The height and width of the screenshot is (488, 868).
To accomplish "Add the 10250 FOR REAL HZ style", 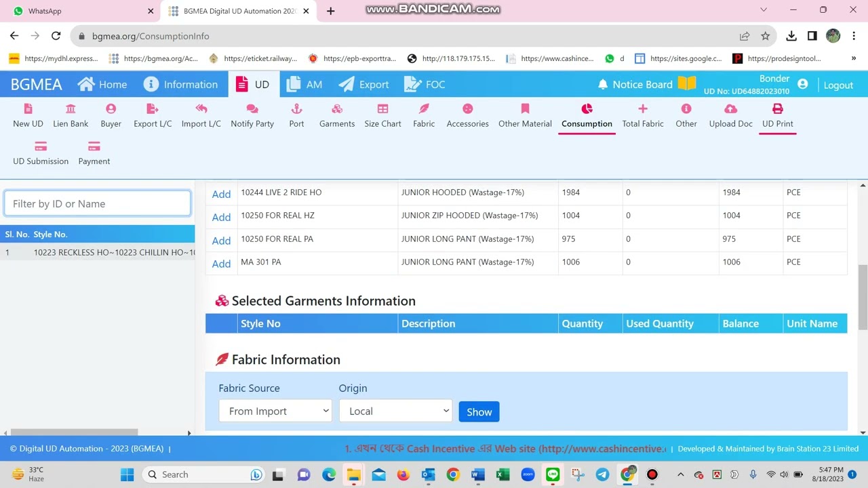I will pos(221,217).
